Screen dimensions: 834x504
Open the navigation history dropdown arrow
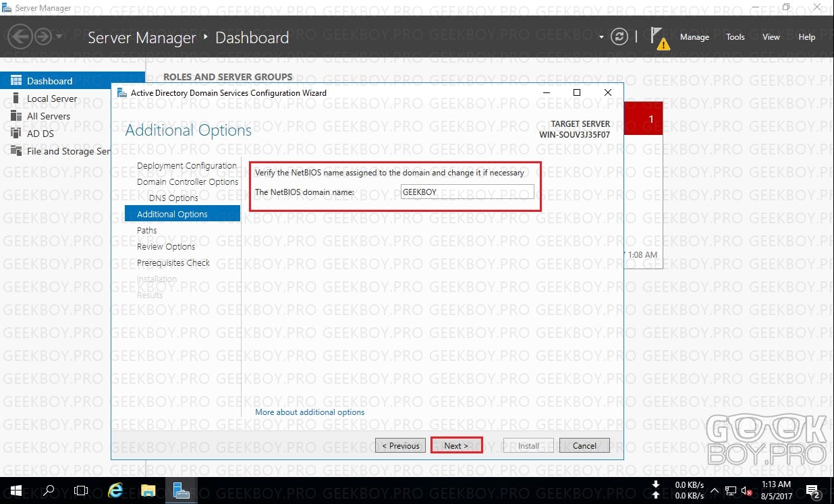coord(59,37)
